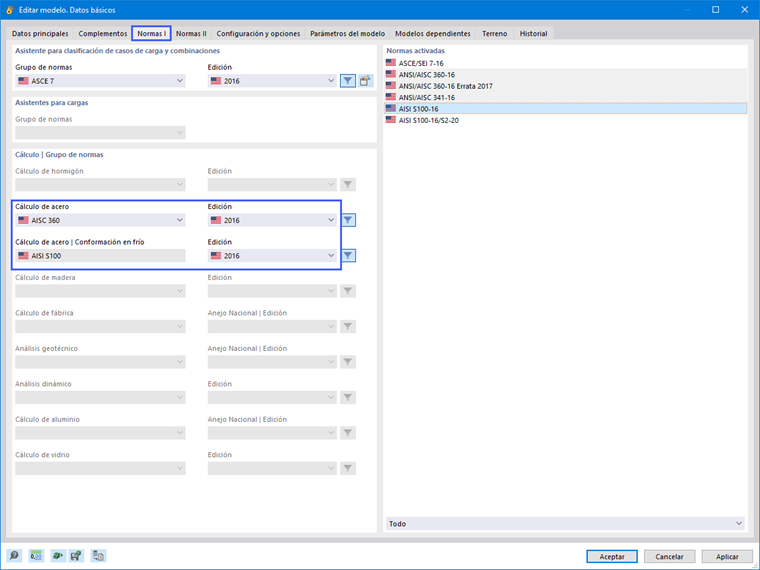This screenshot has width=760, height=570.
Task: Close the Editar modelo dialog
Action: pyautogui.click(x=744, y=10)
